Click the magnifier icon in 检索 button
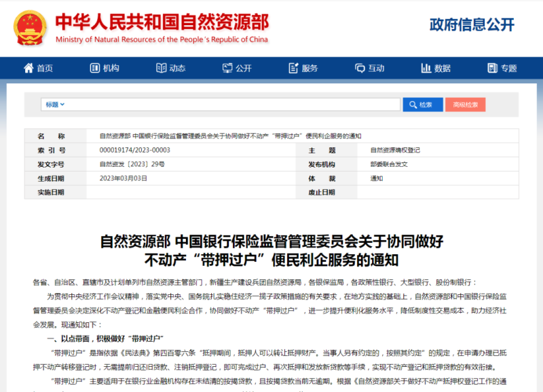Screen dimensions: 543x392 tap(413, 104)
